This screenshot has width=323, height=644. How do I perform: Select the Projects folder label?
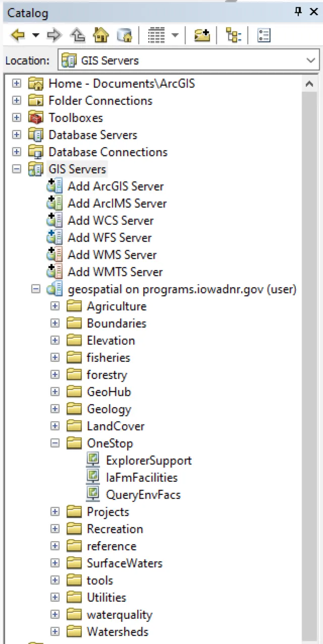pyautogui.click(x=108, y=512)
